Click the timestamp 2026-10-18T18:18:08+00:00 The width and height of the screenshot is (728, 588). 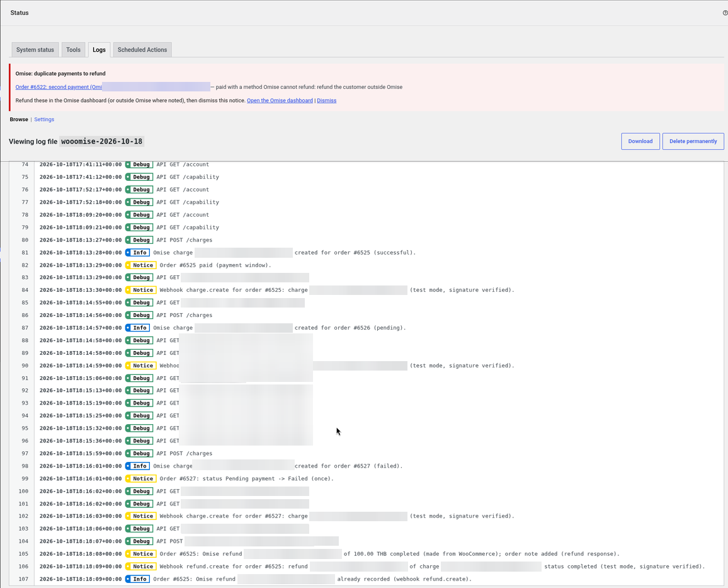pos(81,553)
